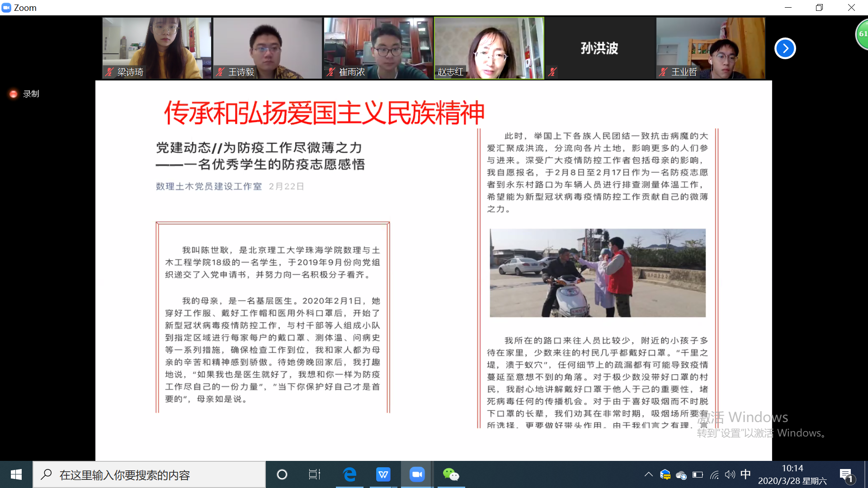Select 赵志红's video thumbnail
The width and height of the screenshot is (868, 488).
point(489,48)
